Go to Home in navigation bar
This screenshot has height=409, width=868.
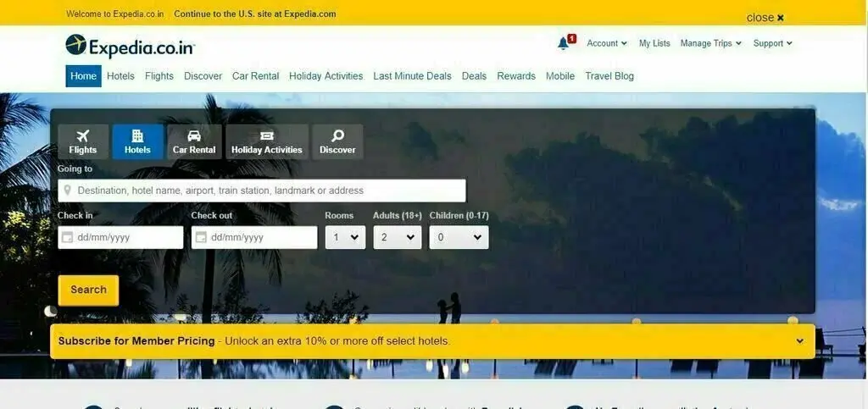84,75
